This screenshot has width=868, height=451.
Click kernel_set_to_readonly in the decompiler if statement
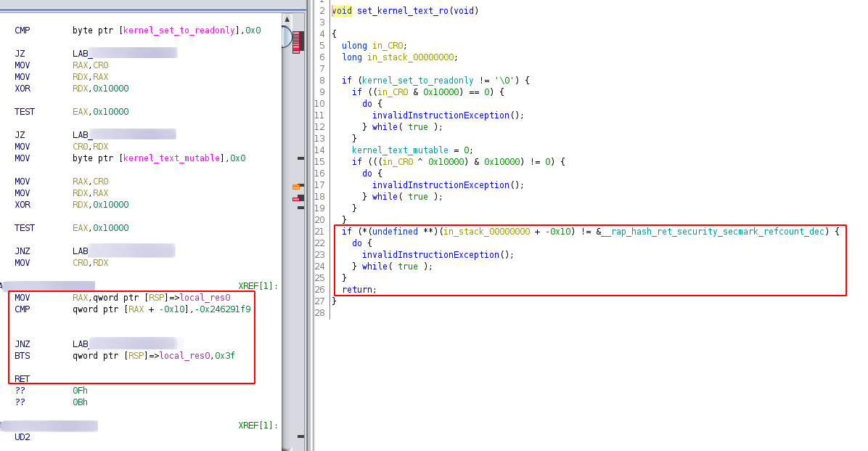click(418, 81)
